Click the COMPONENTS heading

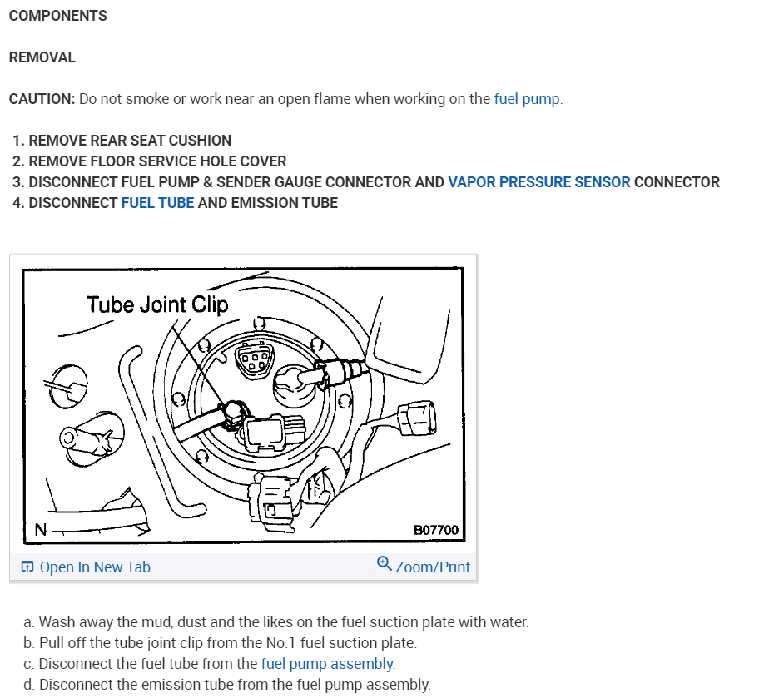click(x=58, y=16)
